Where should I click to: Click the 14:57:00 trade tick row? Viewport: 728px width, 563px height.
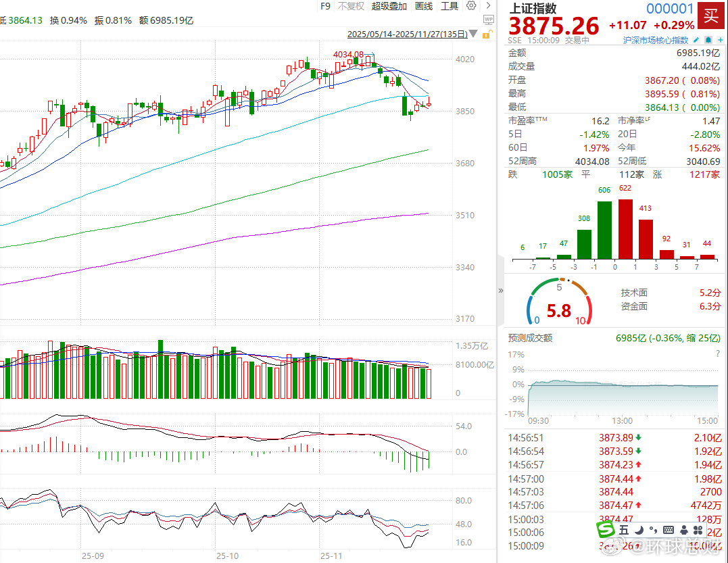(x=614, y=479)
